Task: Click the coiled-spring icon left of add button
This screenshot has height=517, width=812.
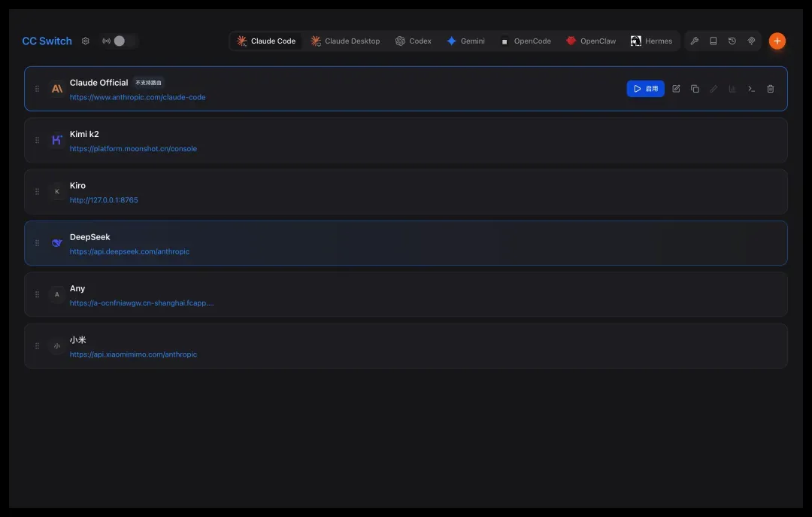Action: pos(751,41)
